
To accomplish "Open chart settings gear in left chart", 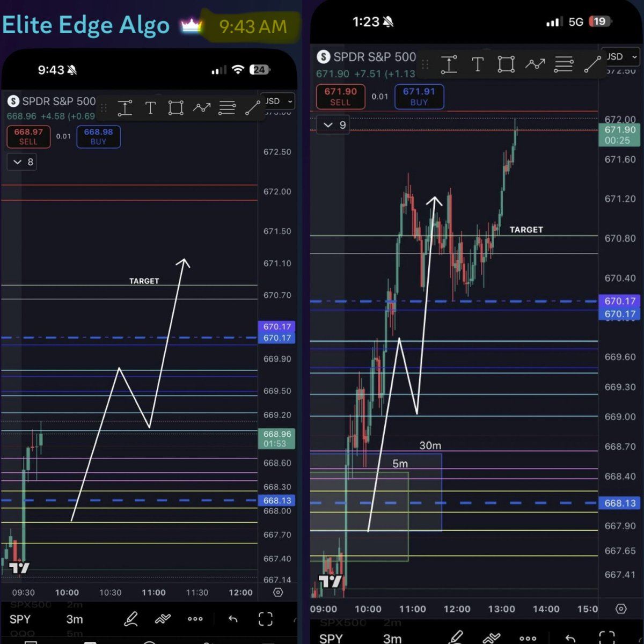I will tap(278, 592).
